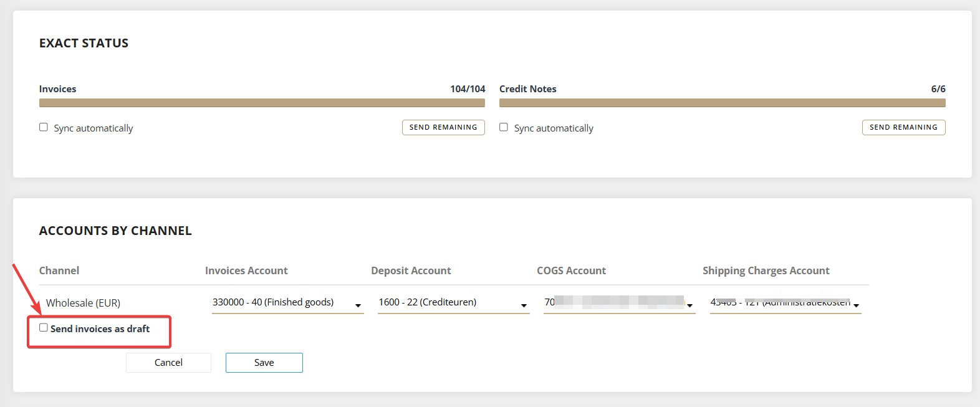The height and width of the screenshot is (407, 980).
Task: Open the COGS Account dropdown
Action: [x=619, y=302]
